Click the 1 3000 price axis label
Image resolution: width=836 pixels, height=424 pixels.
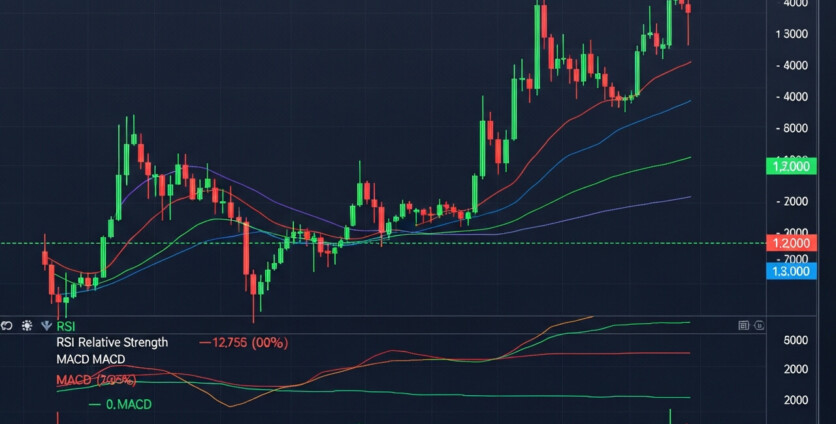(x=792, y=34)
